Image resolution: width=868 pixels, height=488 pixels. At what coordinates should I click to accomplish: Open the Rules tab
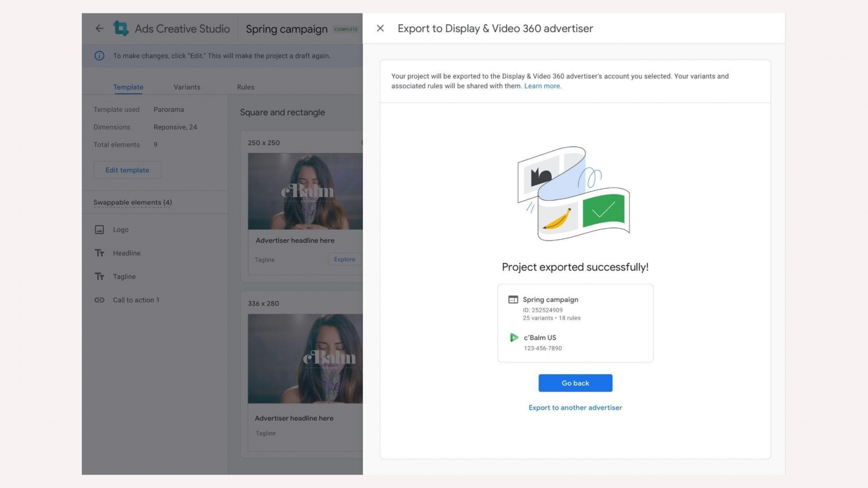245,87
